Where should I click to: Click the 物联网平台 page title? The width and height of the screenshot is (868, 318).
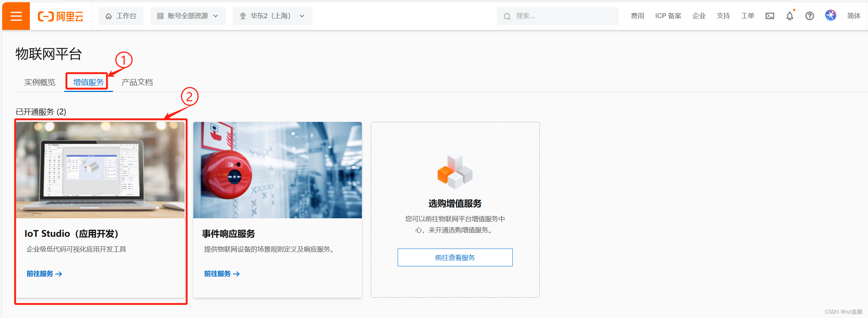click(x=49, y=54)
